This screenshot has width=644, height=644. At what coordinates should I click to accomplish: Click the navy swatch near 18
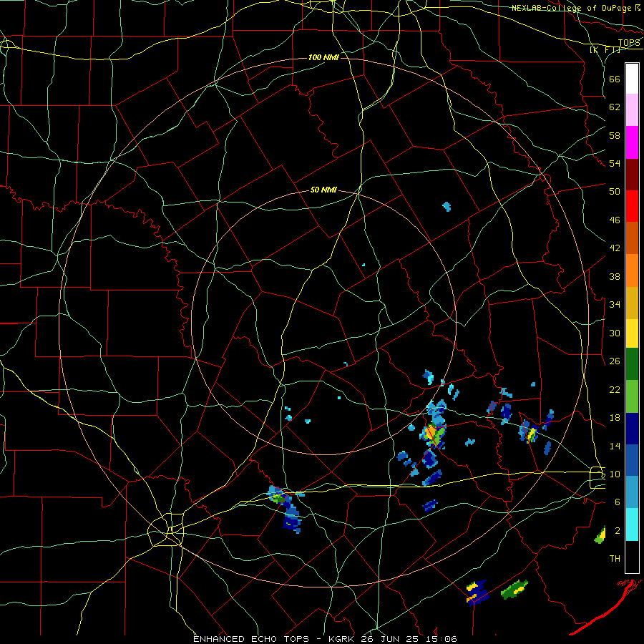click(x=632, y=429)
